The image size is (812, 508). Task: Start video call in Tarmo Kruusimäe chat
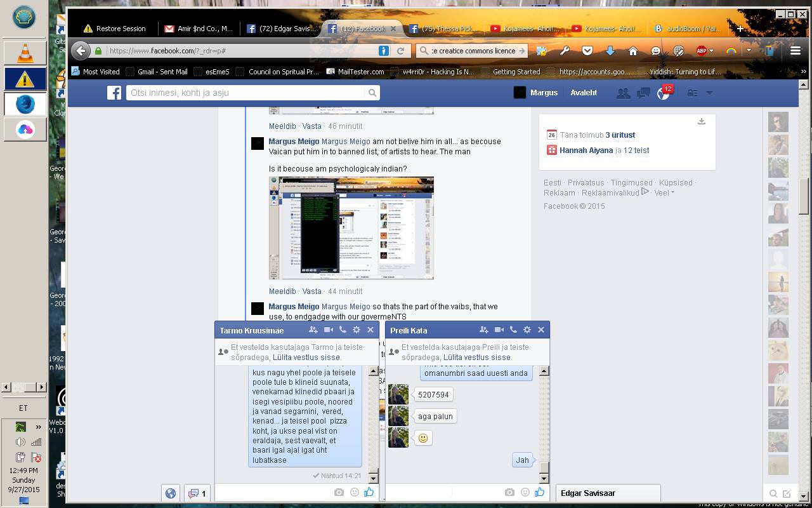coord(329,330)
